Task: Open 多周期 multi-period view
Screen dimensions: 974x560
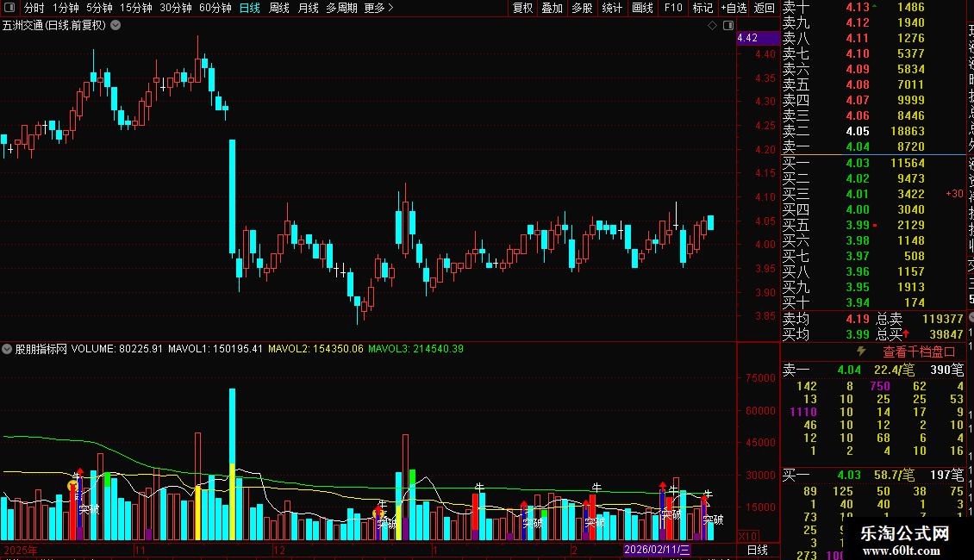Action: (x=341, y=8)
